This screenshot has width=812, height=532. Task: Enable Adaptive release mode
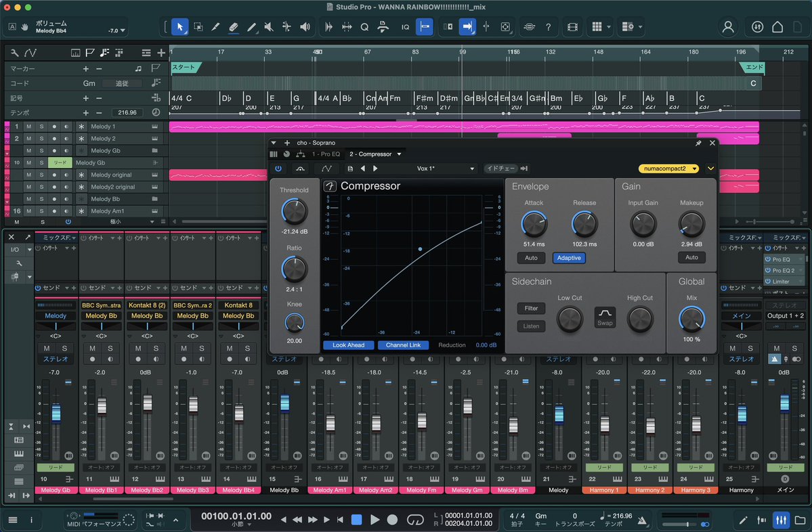569,258
